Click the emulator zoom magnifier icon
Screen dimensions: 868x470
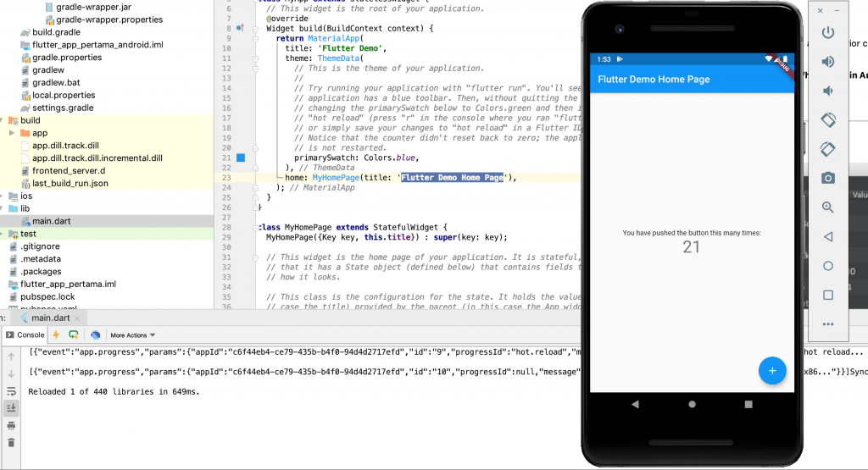point(828,207)
